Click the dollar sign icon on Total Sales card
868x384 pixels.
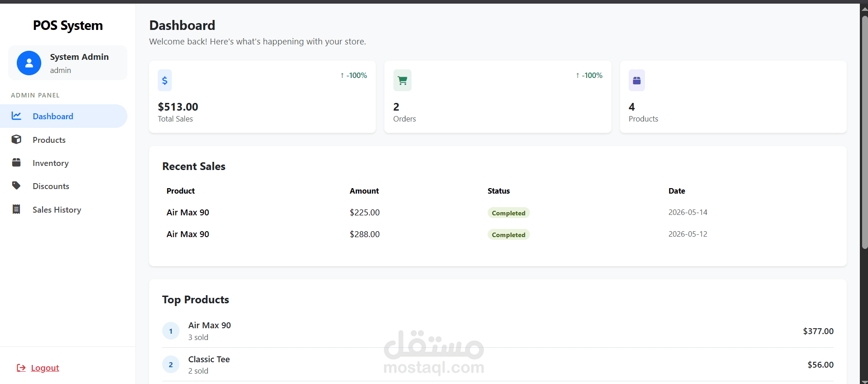tap(165, 80)
